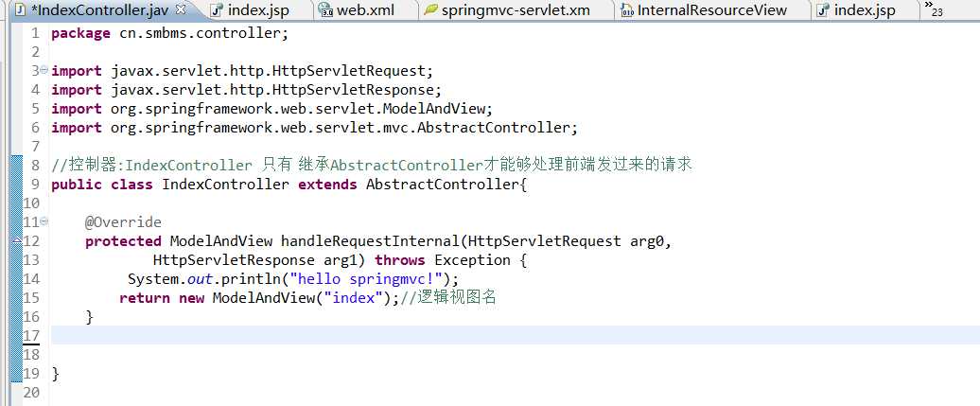Click the class icon on InternalResourceView tab

626,10
